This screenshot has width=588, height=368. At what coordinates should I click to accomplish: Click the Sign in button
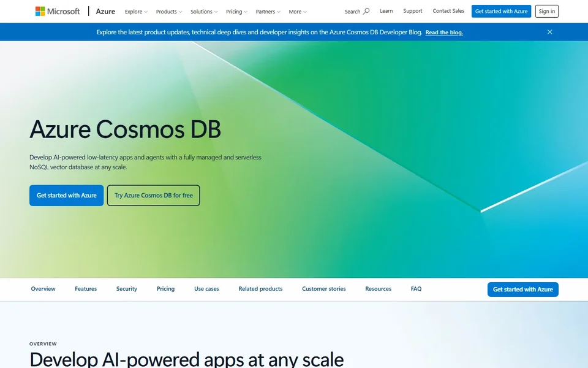click(x=547, y=11)
